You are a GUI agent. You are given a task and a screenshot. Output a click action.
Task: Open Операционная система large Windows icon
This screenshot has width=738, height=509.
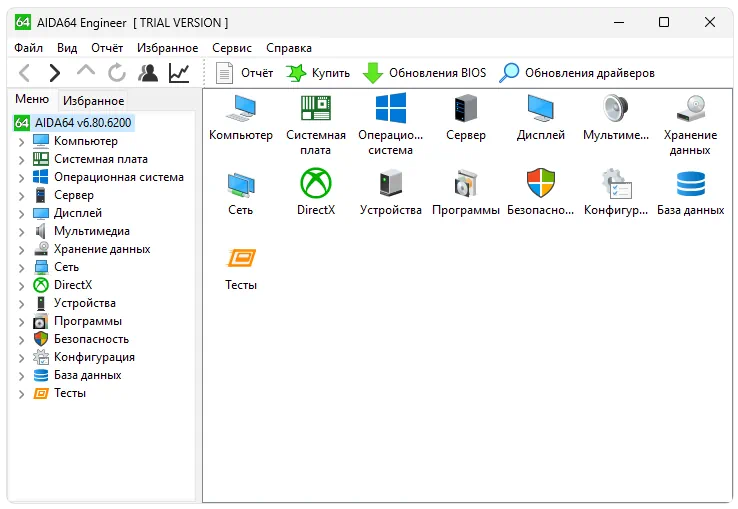pos(391,108)
